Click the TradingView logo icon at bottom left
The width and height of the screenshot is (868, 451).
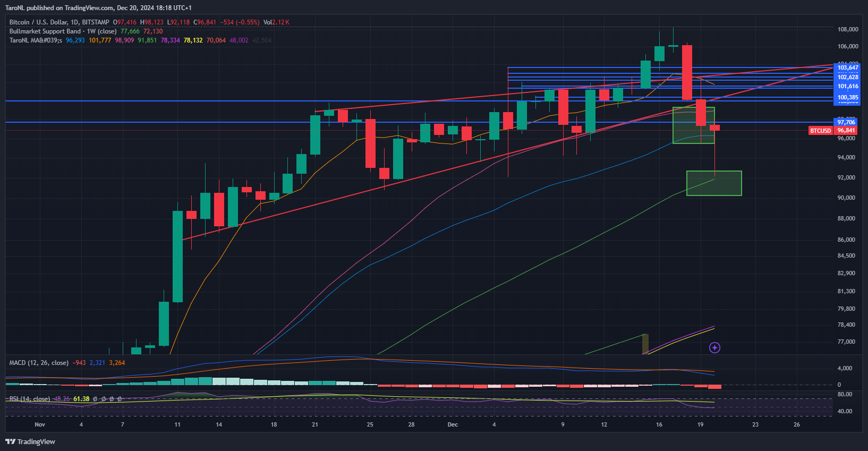[x=10, y=441]
